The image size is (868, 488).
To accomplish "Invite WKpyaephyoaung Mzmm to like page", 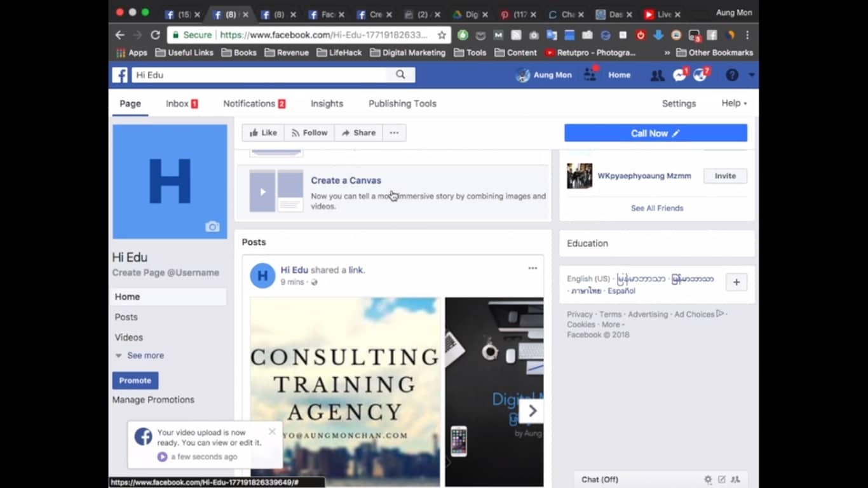I will 725,176.
